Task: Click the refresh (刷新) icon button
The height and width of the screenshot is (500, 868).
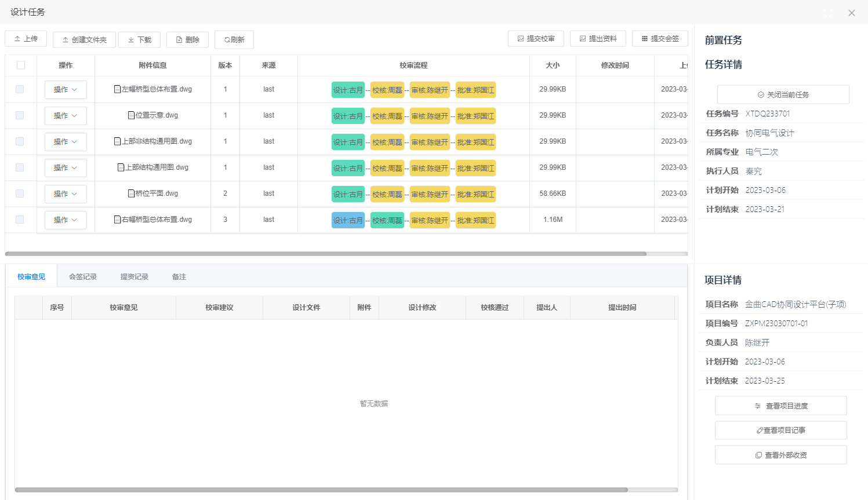Action: 227,40
